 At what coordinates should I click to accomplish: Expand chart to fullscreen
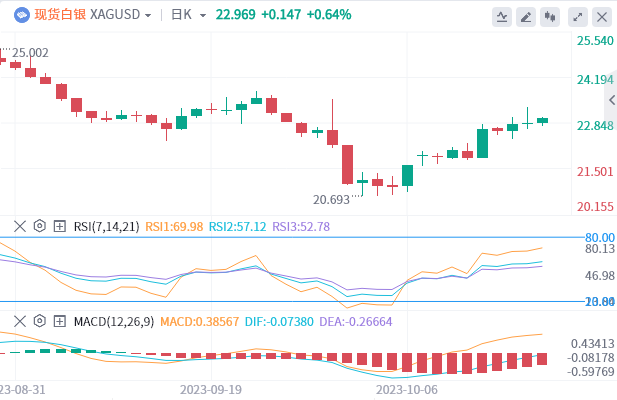577,16
